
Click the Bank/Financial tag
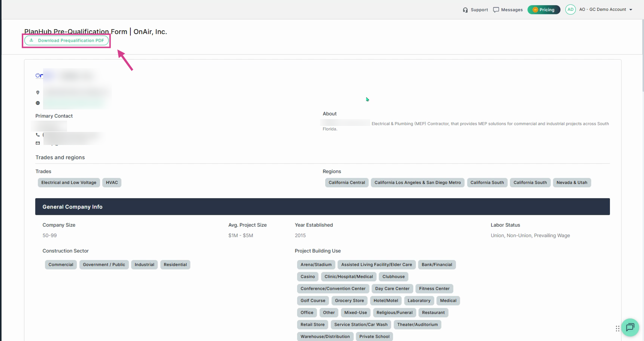click(x=437, y=265)
